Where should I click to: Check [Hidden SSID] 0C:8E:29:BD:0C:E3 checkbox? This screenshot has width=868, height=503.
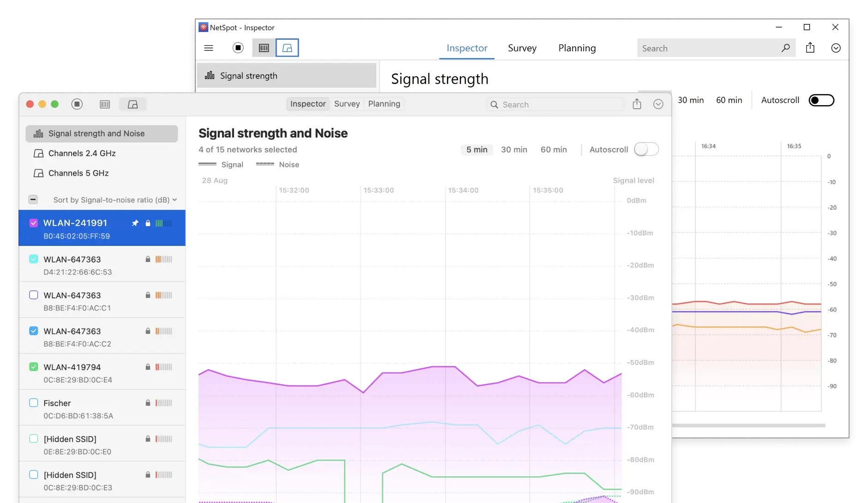pyautogui.click(x=34, y=474)
